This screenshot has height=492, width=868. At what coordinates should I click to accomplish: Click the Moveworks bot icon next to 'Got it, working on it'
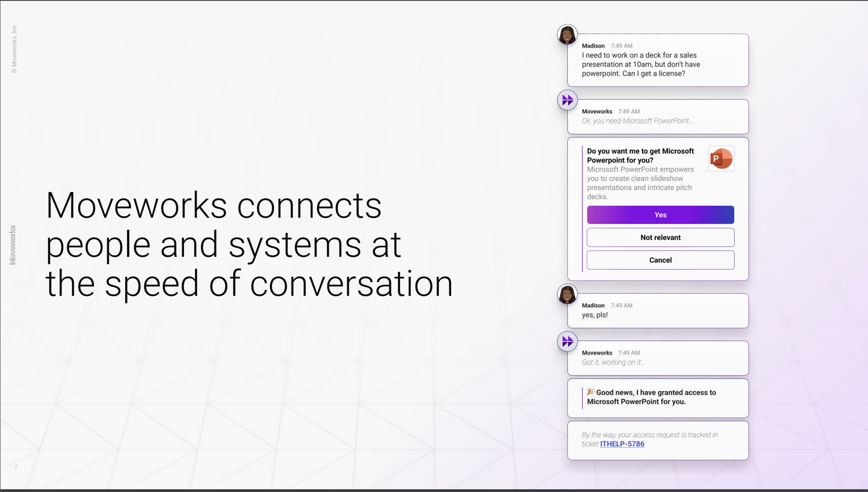point(567,342)
